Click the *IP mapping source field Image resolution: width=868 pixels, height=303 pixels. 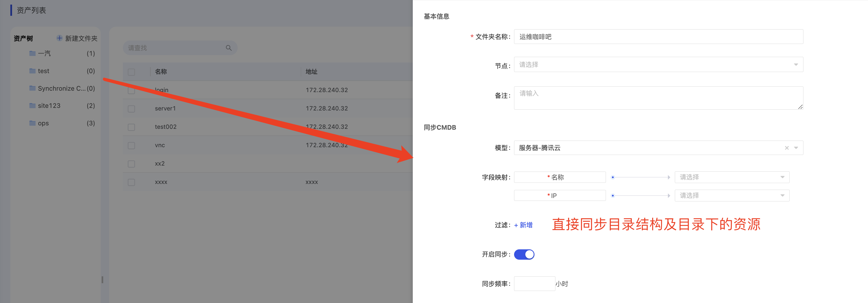(560, 196)
